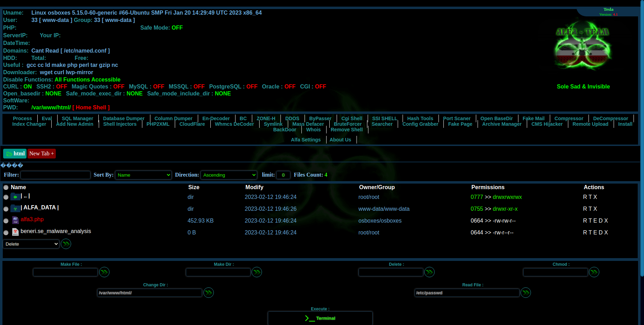The width and height of the screenshot is (644, 325).
Task: Open the Sort By Name dropdown
Action: point(143,175)
